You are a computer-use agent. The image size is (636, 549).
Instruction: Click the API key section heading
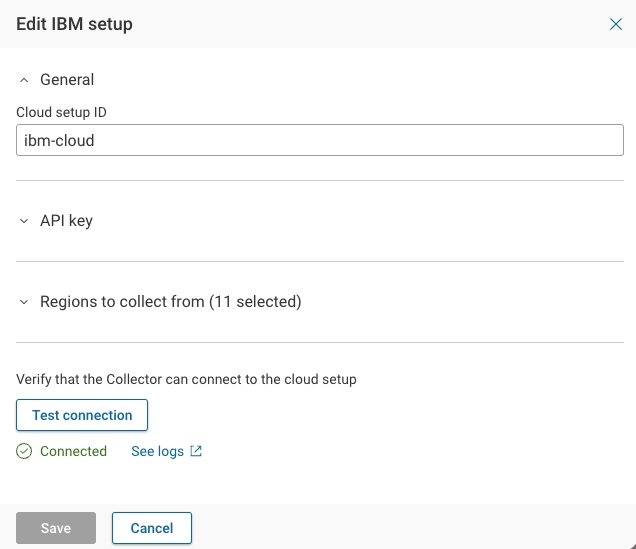pyautogui.click(x=66, y=221)
